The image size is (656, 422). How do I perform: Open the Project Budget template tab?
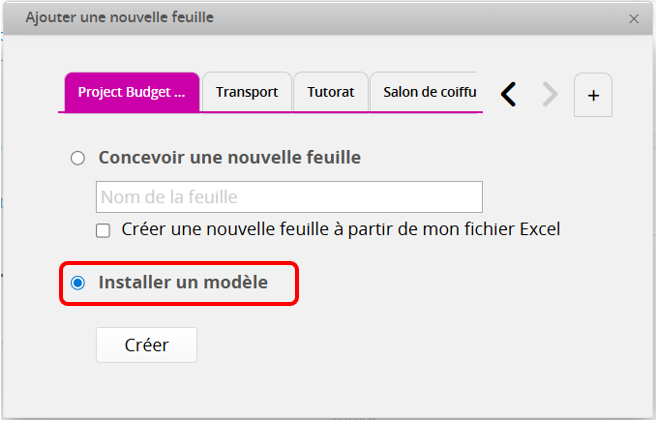click(x=131, y=92)
